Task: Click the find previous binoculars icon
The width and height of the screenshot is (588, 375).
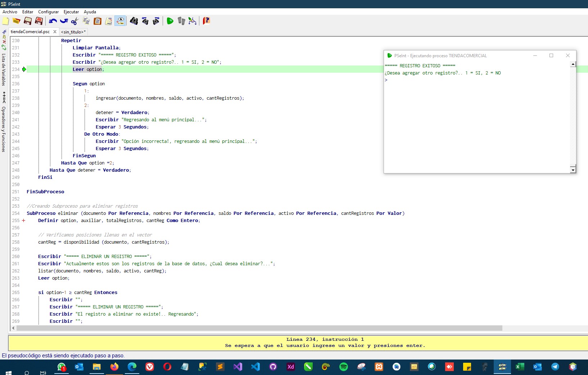Action: coord(145,21)
